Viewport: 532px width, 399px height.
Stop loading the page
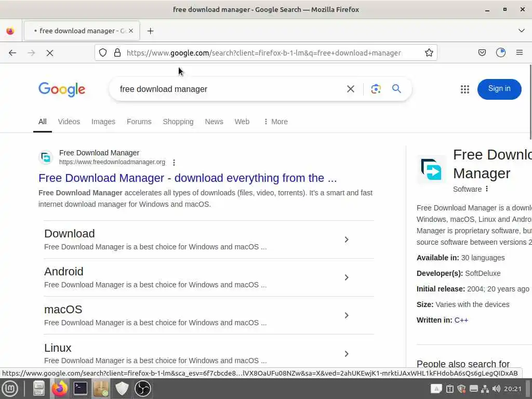(50, 53)
